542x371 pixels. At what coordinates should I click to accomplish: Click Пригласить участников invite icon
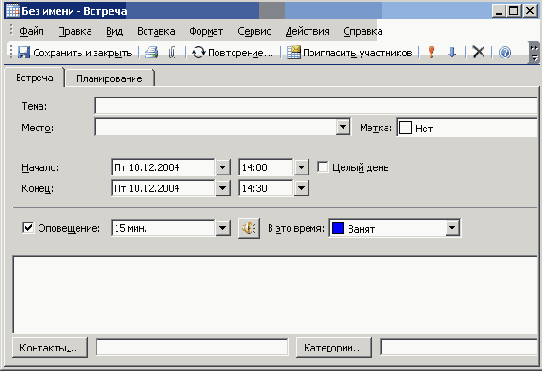pyautogui.click(x=293, y=52)
